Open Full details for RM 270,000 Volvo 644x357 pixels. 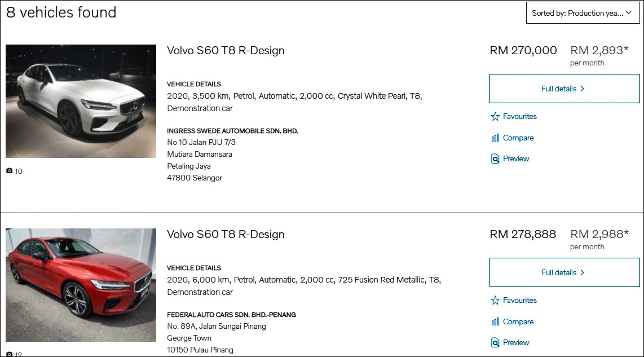click(x=564, y=89)
